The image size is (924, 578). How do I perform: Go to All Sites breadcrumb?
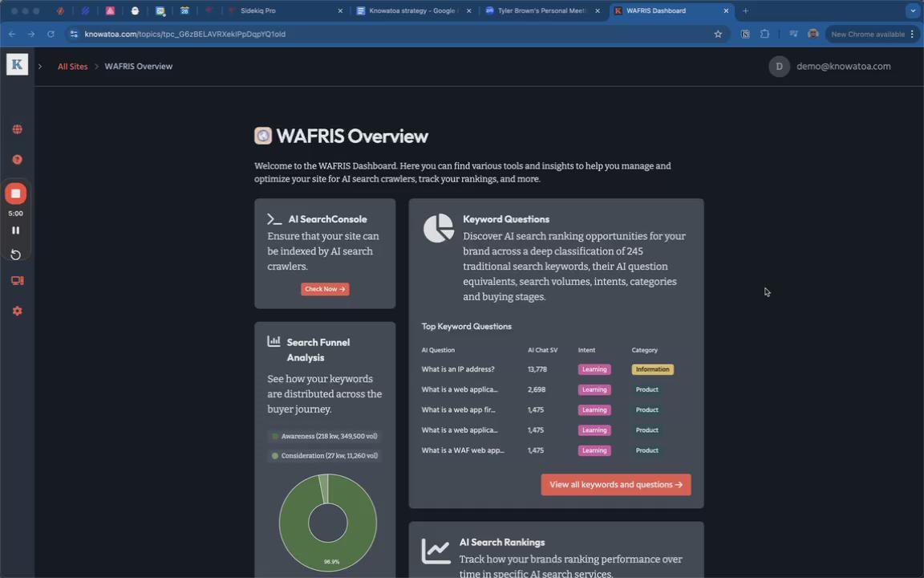pyautogui.click(x=72, y=67)
